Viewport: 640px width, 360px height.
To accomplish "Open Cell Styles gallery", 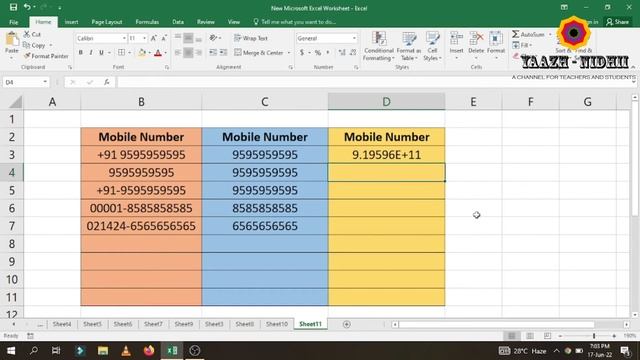I will [432, 46].
